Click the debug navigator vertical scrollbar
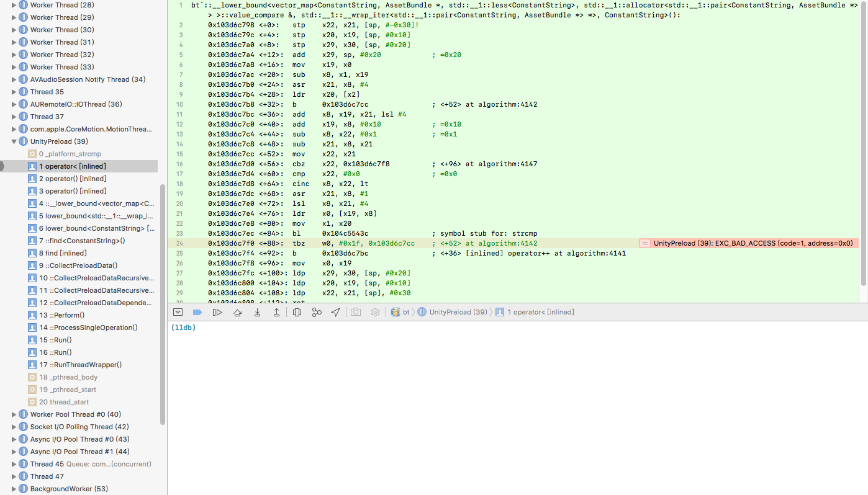Image resolution: width=868 pixels, height=495 pixels. pos(163,304)
